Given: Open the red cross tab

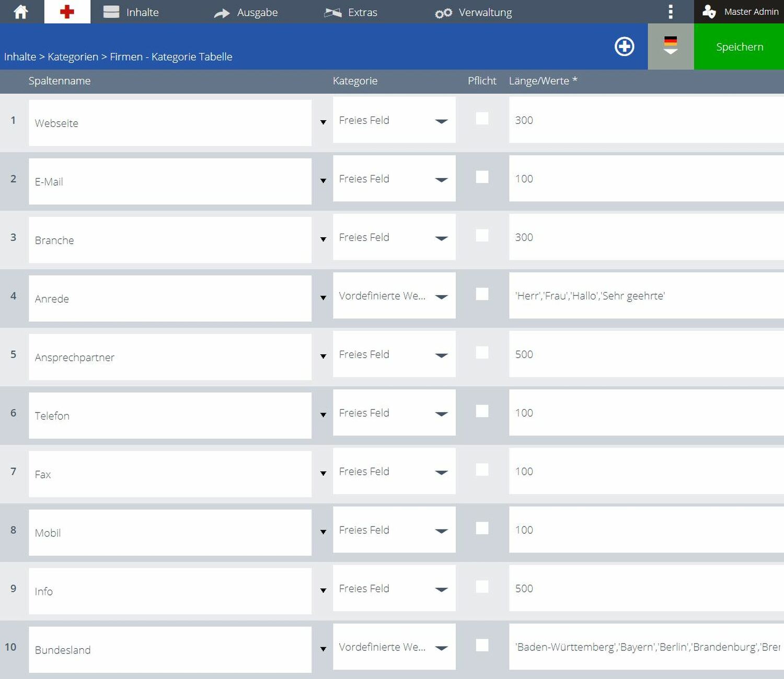Looking at the screenshot, I should 67,11.
